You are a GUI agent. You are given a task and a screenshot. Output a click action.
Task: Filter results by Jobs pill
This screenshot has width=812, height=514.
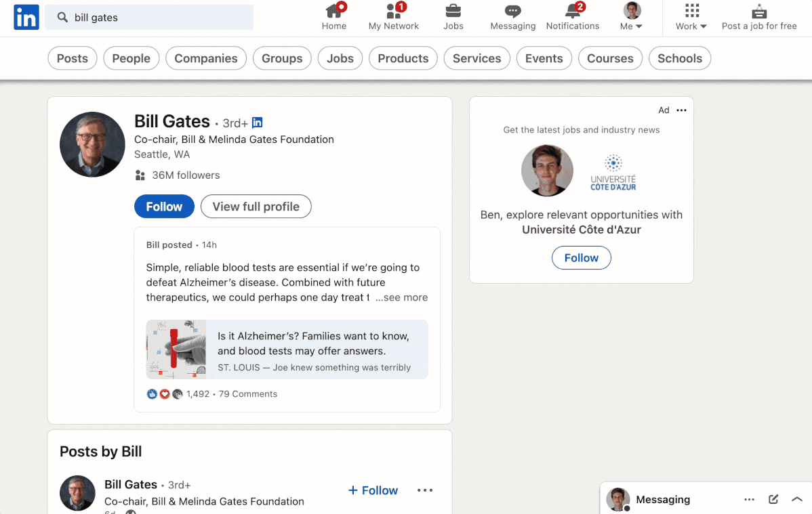(340, 58)
